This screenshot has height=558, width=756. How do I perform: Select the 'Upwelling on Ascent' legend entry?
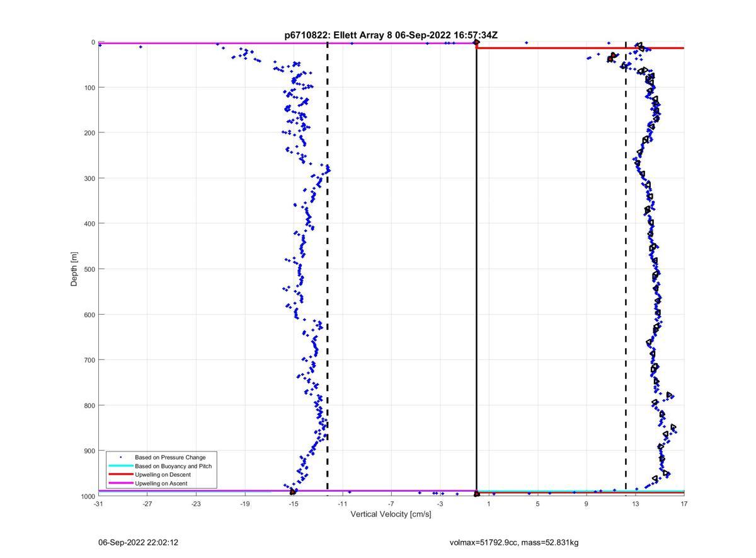coord(161,484)
